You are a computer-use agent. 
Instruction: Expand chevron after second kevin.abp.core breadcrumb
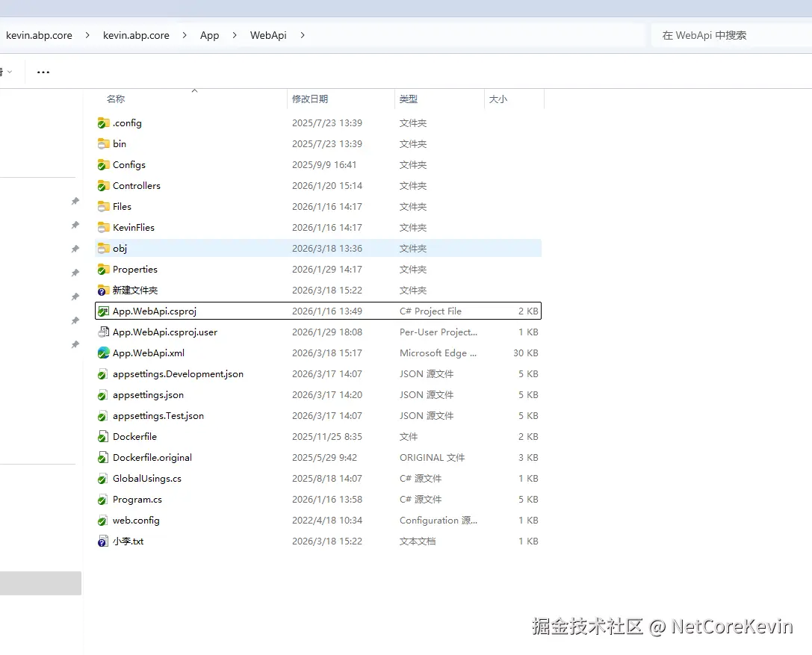[x=185, y=35]
